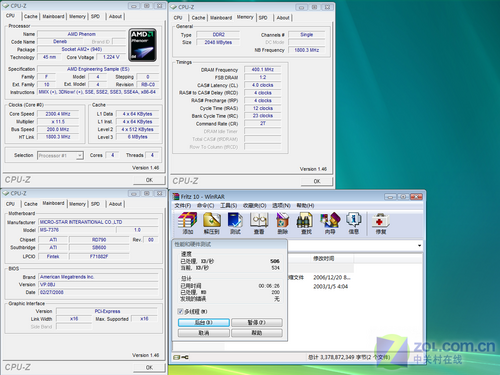500x375 pixels.
Task: Click the Name field showing AMD Phenom
Action: click(82, 34)
